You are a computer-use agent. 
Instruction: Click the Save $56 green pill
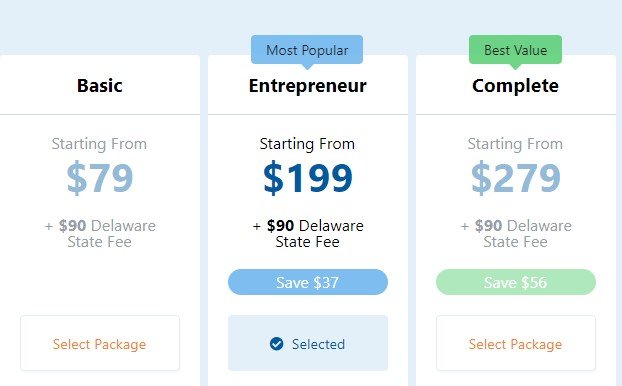(x=516, y=282)
